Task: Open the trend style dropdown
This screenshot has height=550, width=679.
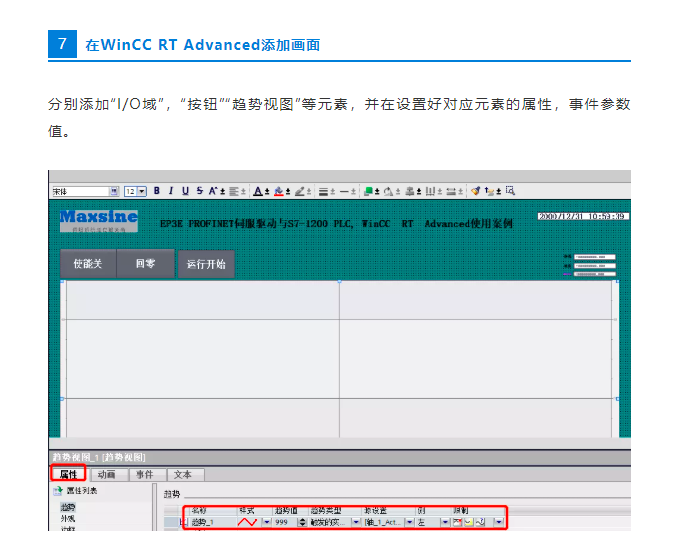Action: click(x=267, y=522)
